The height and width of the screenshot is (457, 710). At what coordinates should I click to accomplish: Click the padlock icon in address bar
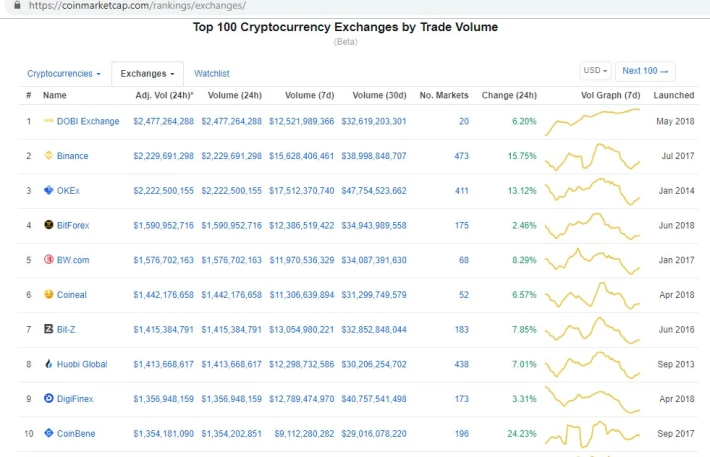(17, 5)
